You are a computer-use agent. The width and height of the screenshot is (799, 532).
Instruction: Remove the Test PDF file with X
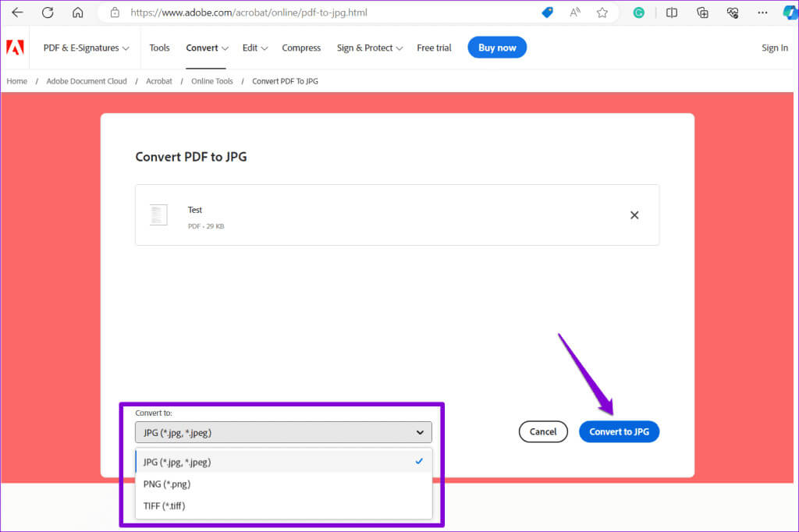coord(634,215)
